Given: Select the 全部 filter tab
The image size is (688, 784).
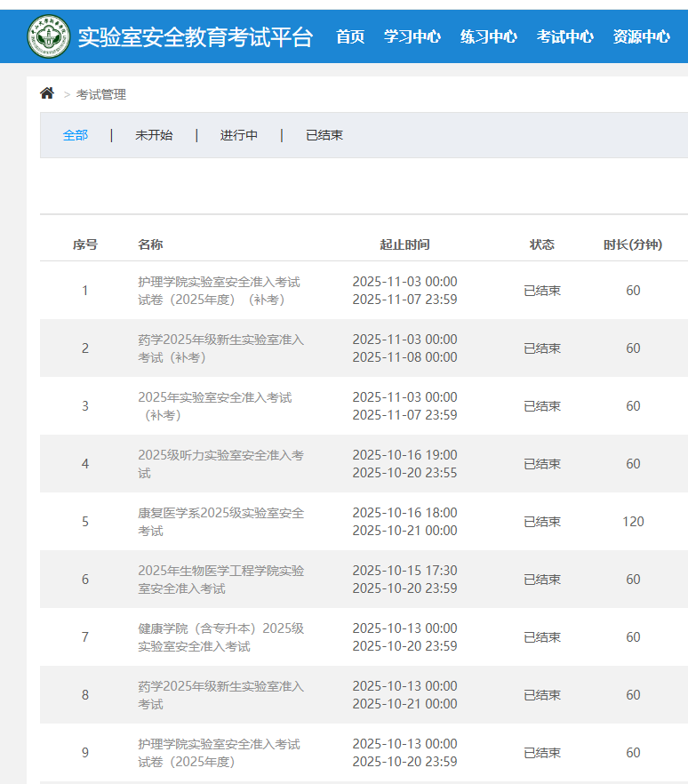Looking at the screenshot, I should (x=76, y=135).
